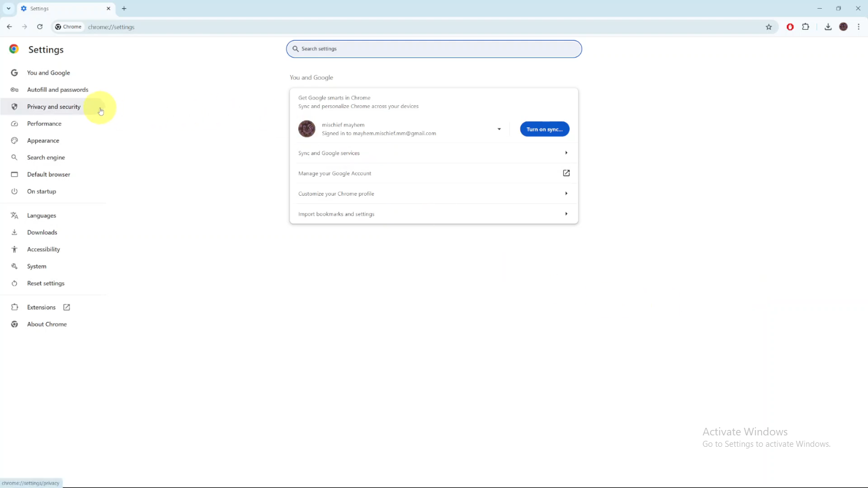The height and width of the screenshot is (488, 868).
Task: Open Extensions link in sidebar
Action: click(x=54, y=307)
